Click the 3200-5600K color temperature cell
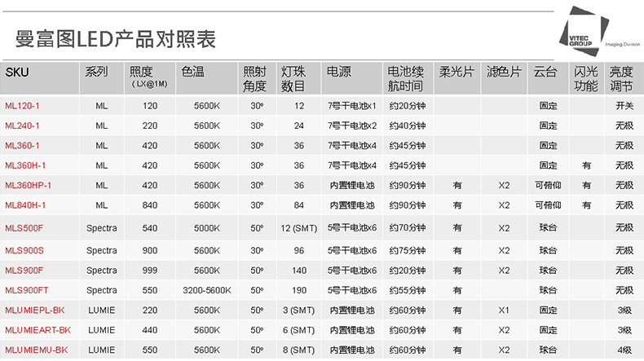Screen dimensions: 644x361 (207, 290)
